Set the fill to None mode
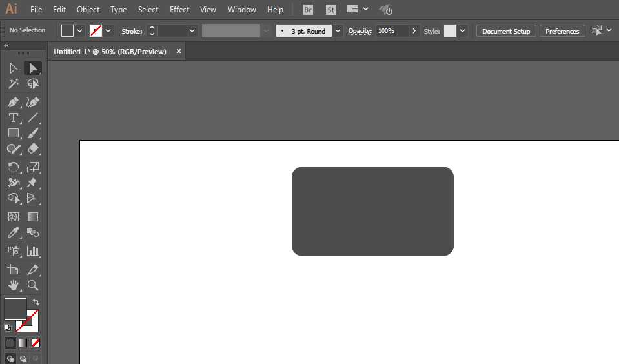 (36, 343)
